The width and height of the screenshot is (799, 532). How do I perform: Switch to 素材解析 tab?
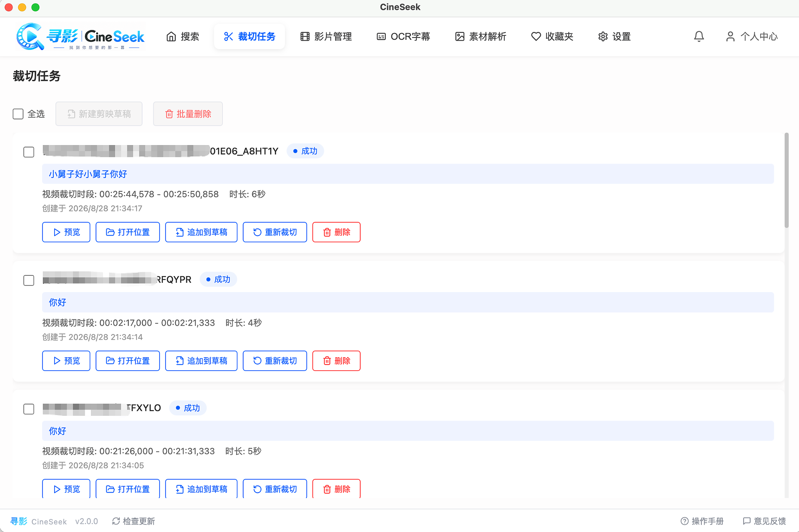480,36
